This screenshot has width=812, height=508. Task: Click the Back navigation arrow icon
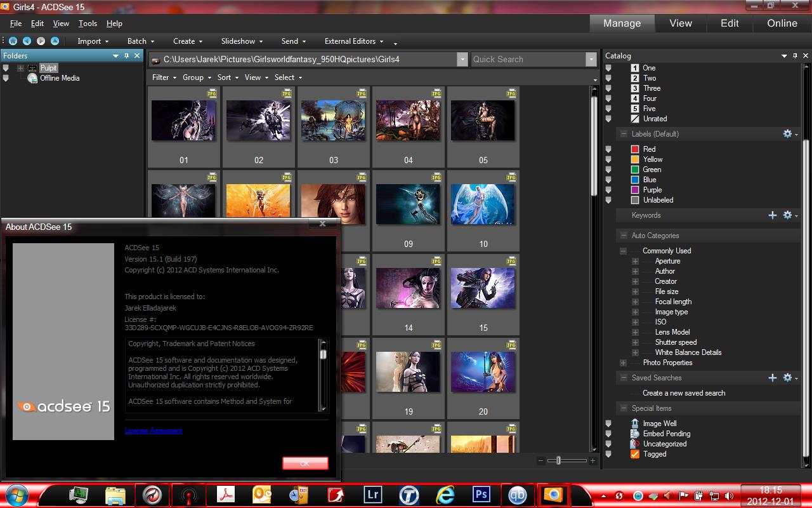[27, 41]
